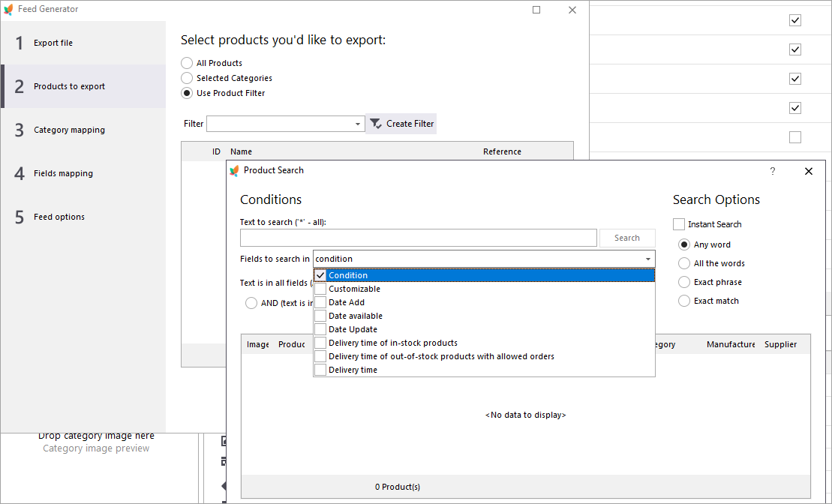This screenshot has height=504, width=832.
Task: Open the Filter dropdown list
Action: [358, 124]
